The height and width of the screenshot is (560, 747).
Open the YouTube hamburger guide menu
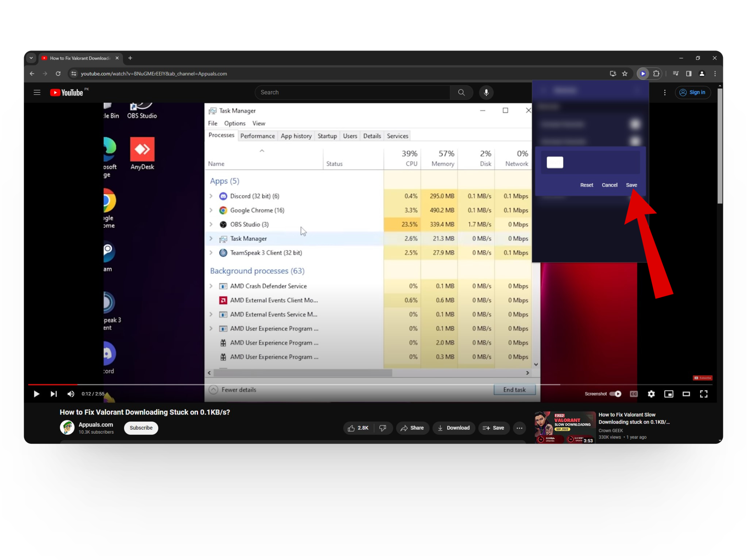pyautogui.click(x=37, y=92)
